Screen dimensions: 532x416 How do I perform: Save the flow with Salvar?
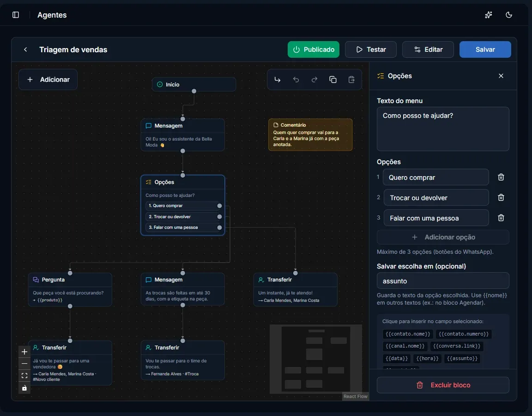485,49
